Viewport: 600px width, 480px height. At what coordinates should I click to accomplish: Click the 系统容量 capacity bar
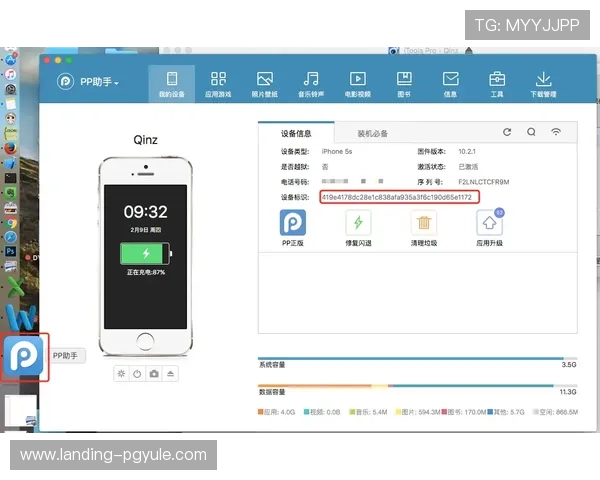tap(417, 359)
